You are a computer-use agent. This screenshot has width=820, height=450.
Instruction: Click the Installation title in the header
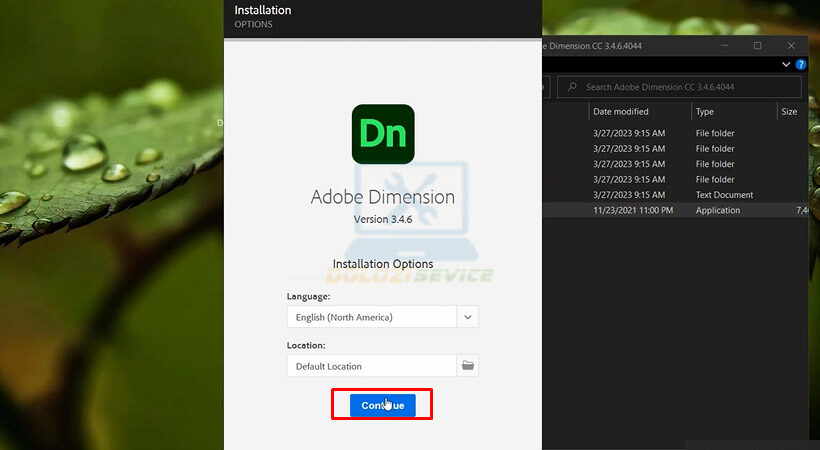[263, 11]
